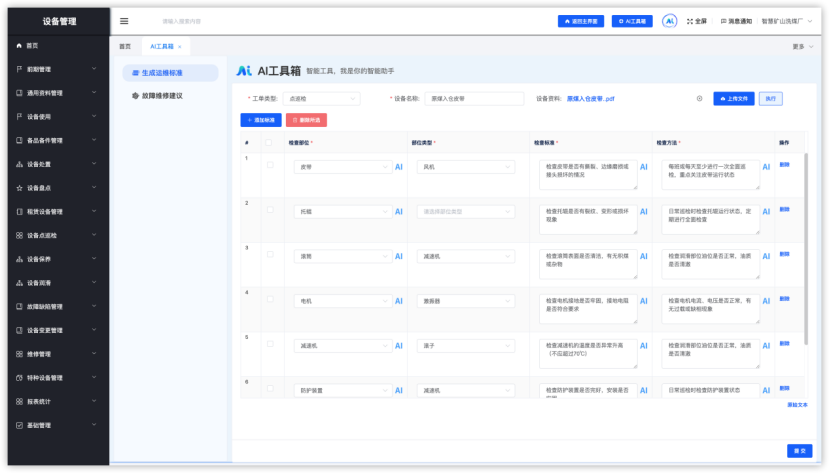This screenshot has height=474, width=830.
Task: Open the 激振器 part type dropdown in row 4
Action: [x=466, y=301]
